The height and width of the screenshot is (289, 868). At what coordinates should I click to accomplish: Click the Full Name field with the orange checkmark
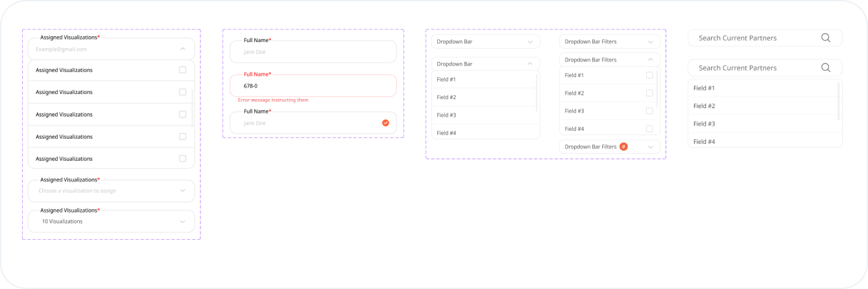pyautogui.click(x=313, y=122)
